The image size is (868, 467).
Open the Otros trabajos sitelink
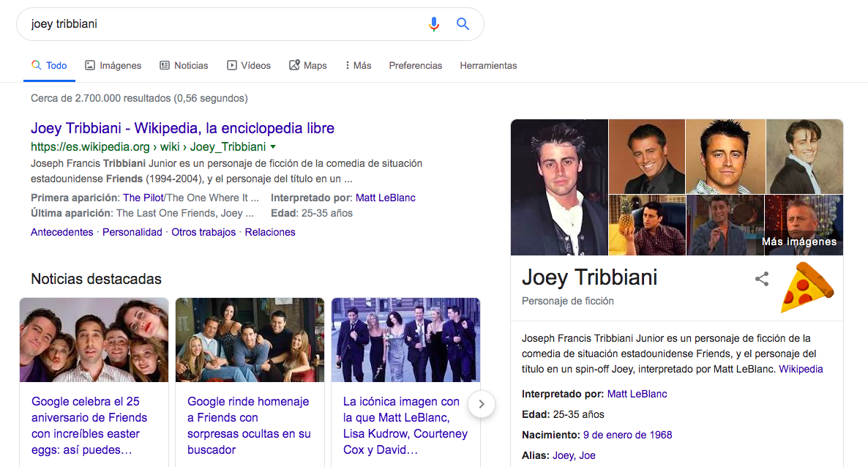click(x=203, y=232)
